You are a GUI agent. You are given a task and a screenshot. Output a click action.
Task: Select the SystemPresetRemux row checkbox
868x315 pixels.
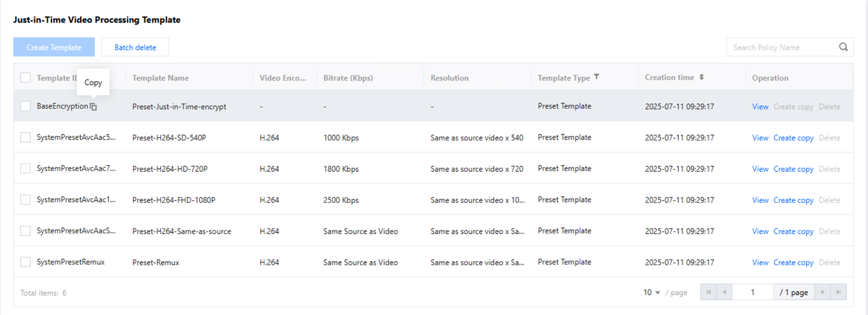tap(25, 262)
